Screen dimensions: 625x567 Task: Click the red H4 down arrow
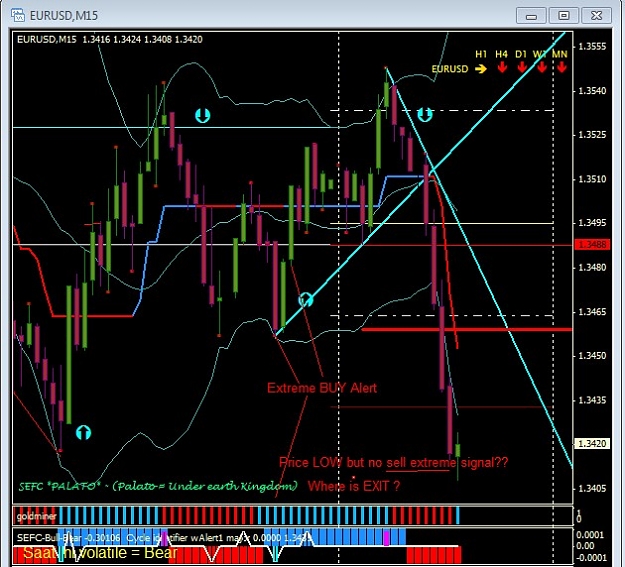[x=502, y=67]
